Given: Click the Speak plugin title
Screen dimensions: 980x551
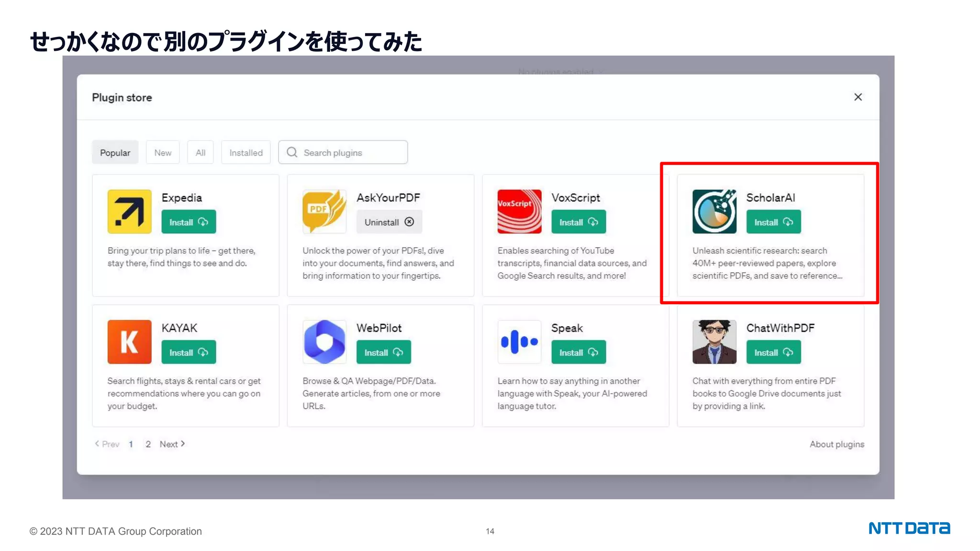Looking at the screenshot, I should click(x=567, y=328).
